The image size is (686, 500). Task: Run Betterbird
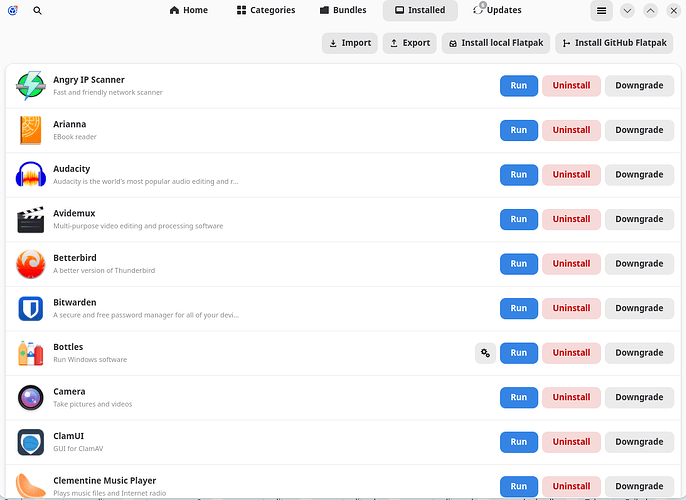(519, 264)
